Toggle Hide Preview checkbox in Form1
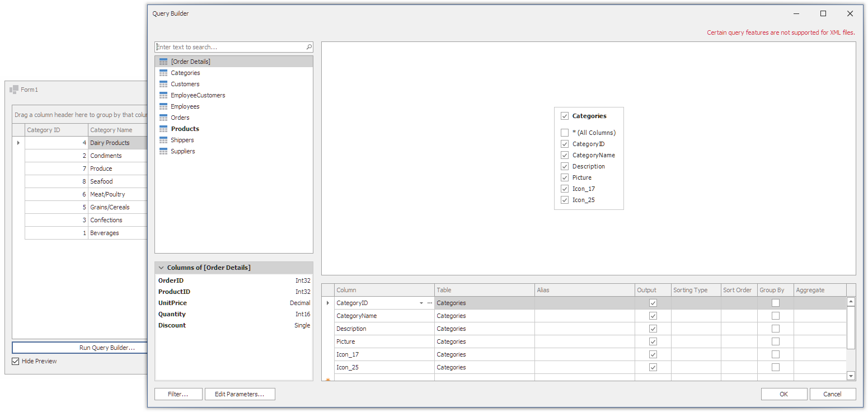The image size is (868, 412). pyautogui.click(x=16, y=361)
